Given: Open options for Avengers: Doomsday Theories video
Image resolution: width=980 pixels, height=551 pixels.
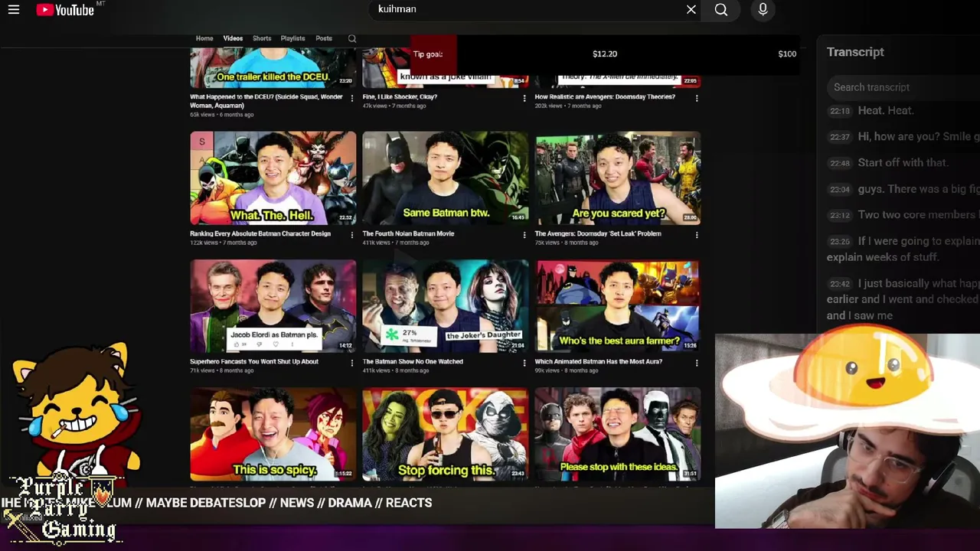Looking at the screenshot, I should tap(697, 98).
